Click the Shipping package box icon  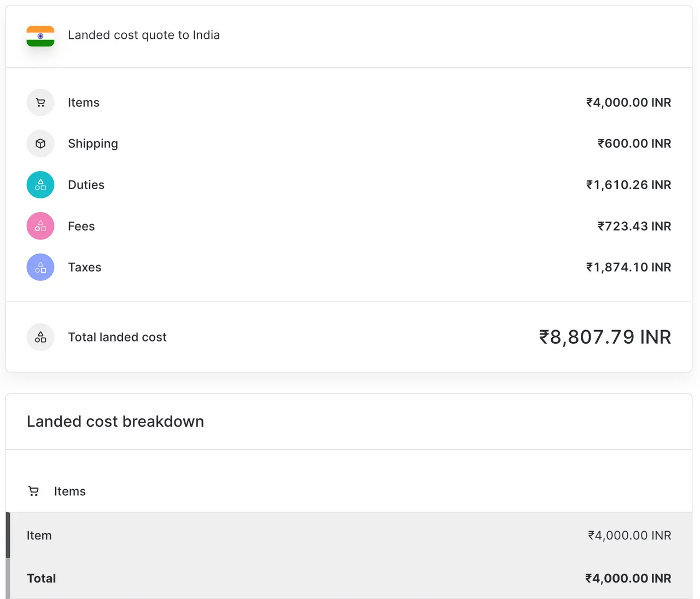pos(40,143)
